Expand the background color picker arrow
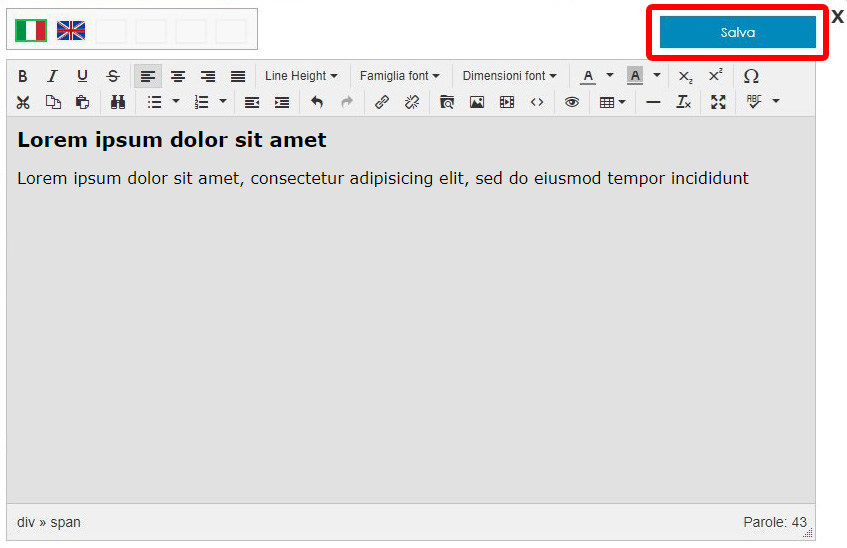The width and height of the screenshot is (847, 548). pos(657,75)
